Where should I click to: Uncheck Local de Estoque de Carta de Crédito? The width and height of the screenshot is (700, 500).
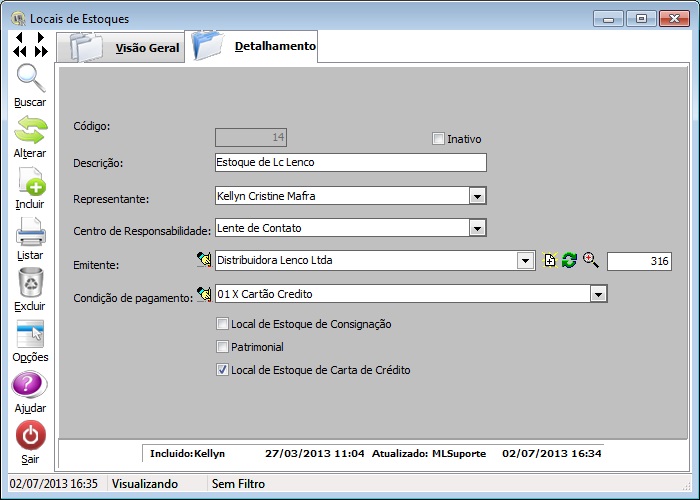click(x=223, y=370)
